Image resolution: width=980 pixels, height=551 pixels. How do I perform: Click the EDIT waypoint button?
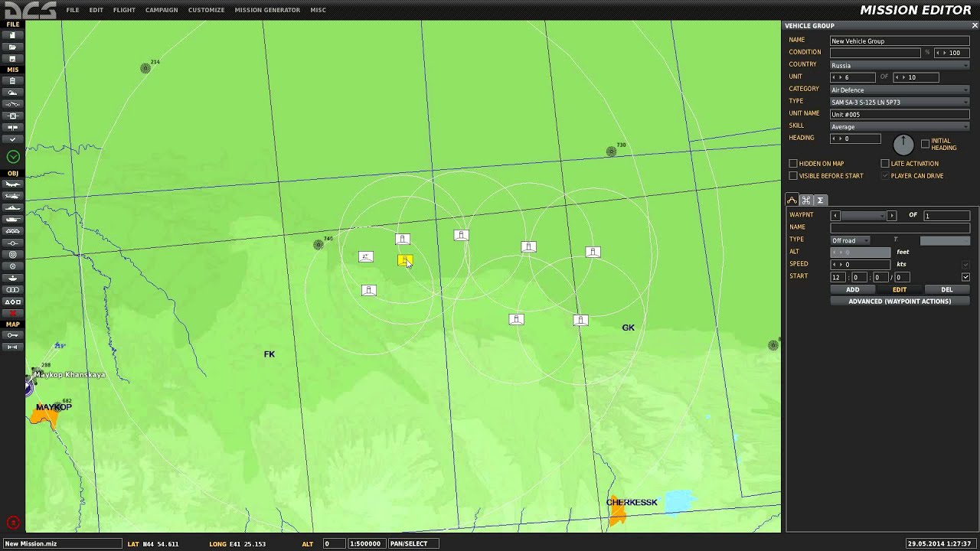tap(900, 290)
